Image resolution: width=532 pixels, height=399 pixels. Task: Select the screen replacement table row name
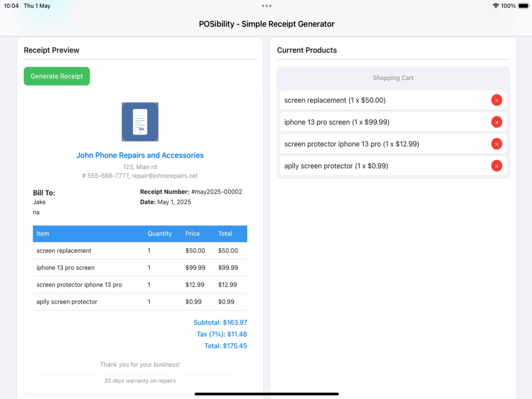pos(64,251)
